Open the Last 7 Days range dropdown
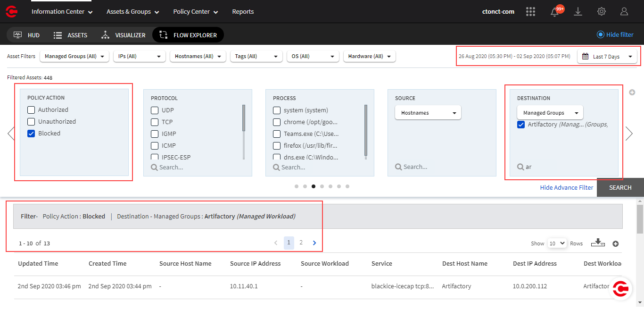The width and height of the screenshot is (644, 310). (x=607, y=56)
